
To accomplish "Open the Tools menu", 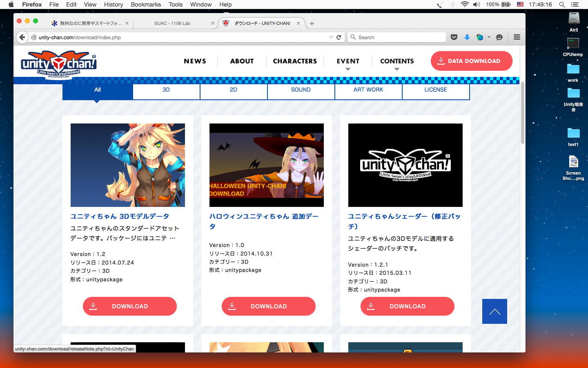I will coord(176,4).
